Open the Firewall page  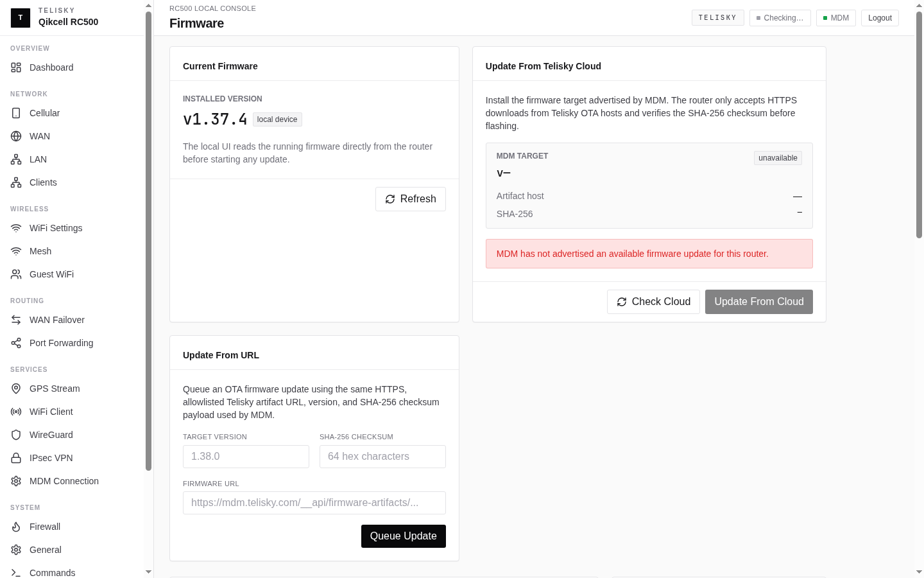click(x=73, y=527)
